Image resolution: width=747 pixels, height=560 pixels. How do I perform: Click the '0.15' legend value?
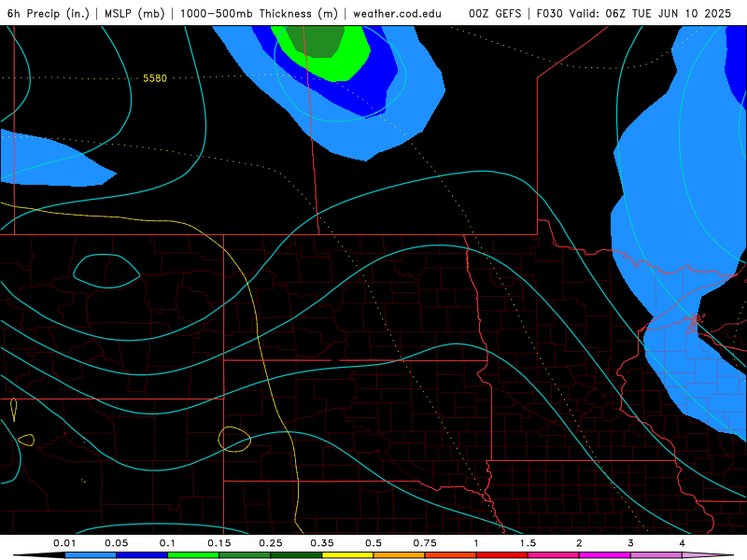(219, 543)
